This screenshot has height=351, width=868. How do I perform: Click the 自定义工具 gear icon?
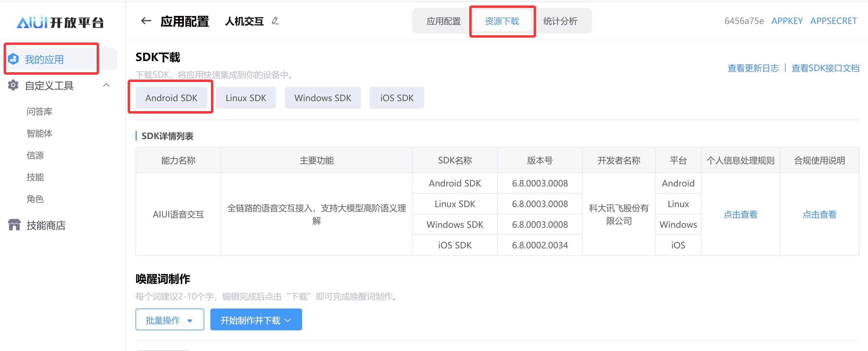pos(13,86)
